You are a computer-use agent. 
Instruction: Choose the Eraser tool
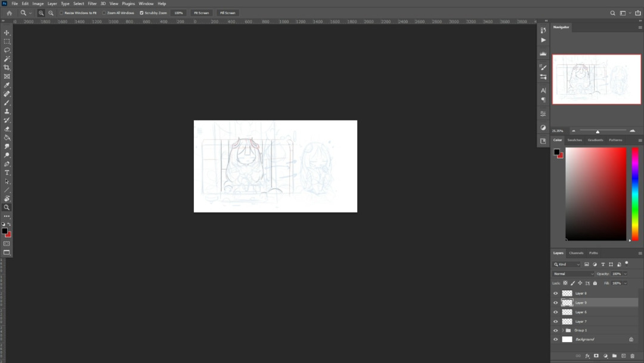click(7, 129)
